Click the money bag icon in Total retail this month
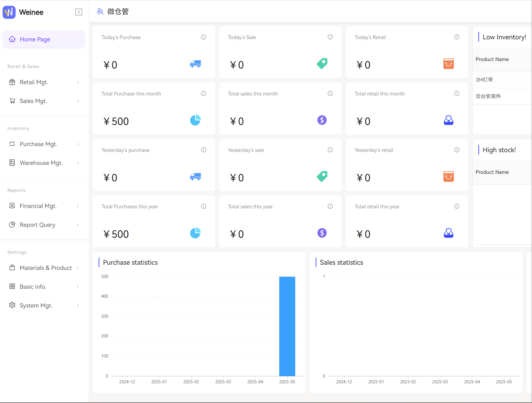 [448, 120]
